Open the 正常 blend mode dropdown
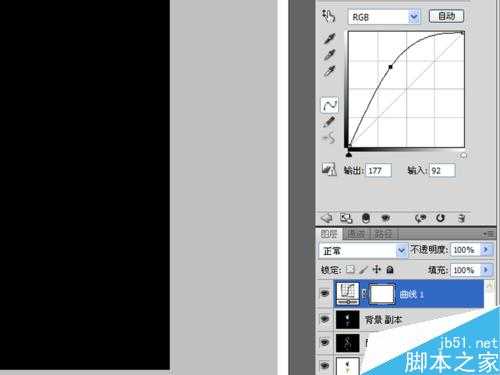Viewport: 500px width, 375px height. 402,250
